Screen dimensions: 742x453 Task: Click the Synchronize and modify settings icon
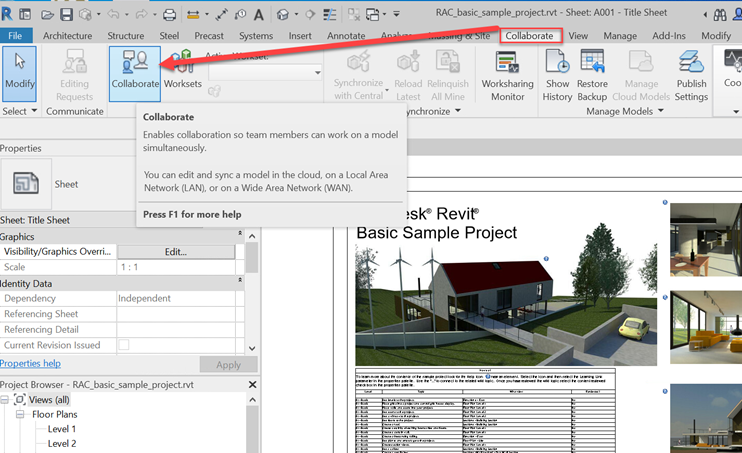pos(85,15)
